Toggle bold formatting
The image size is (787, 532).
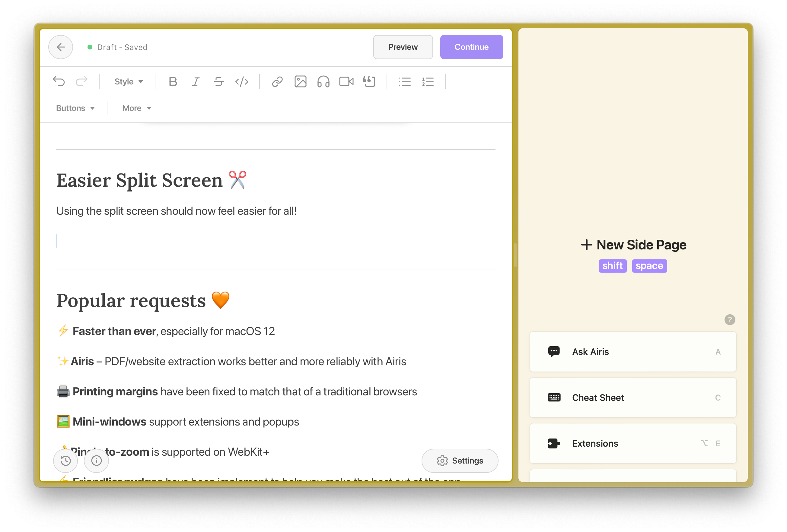tap(173, 81)
